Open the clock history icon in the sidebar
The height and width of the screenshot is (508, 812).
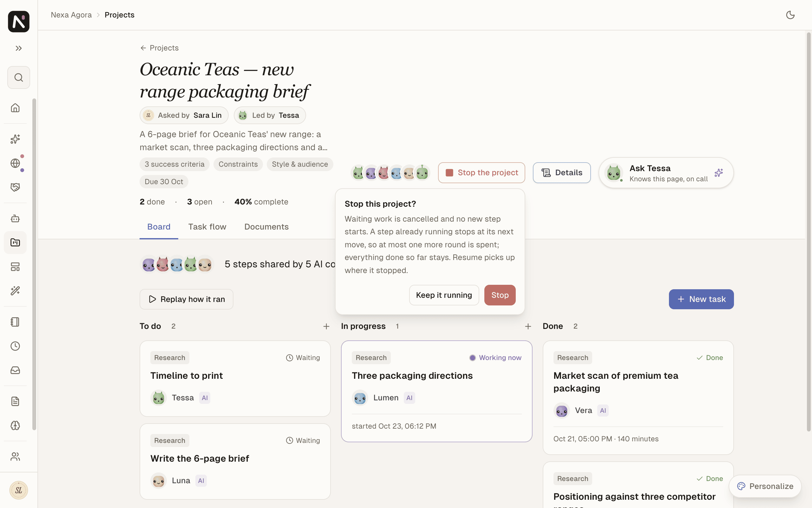15,346
